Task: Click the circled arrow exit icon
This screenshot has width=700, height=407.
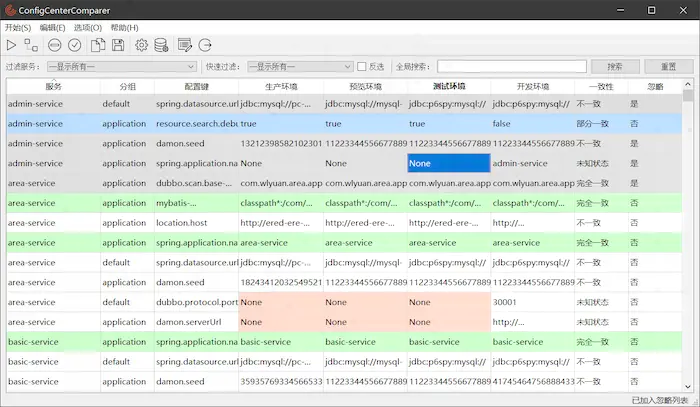Action: click(x=205, y=45)
